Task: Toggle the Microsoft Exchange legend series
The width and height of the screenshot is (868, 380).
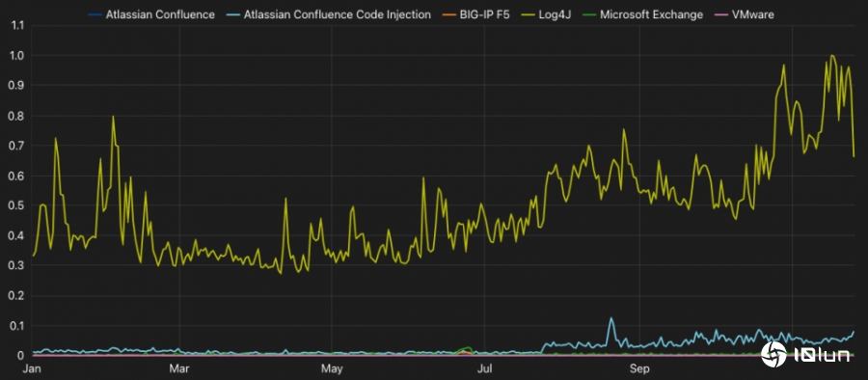Action: pos(643,14)
